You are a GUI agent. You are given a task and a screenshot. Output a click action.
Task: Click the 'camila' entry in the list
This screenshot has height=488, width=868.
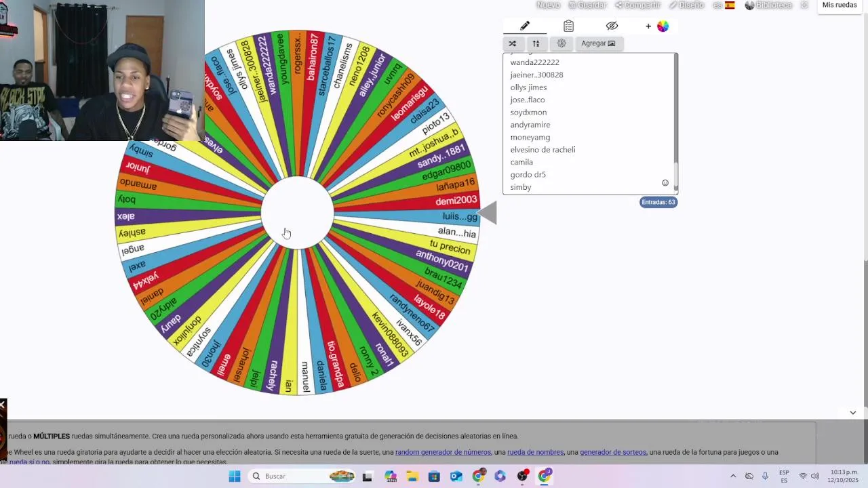pos(521,162)
